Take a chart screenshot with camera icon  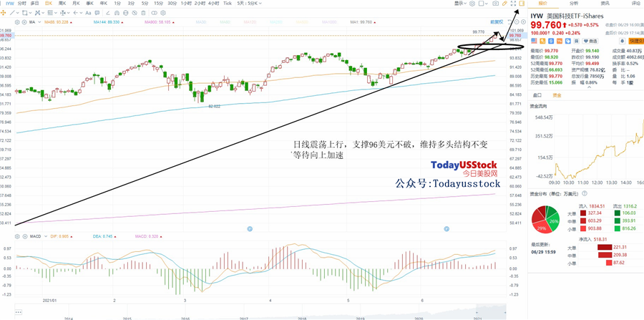(496, 4)
